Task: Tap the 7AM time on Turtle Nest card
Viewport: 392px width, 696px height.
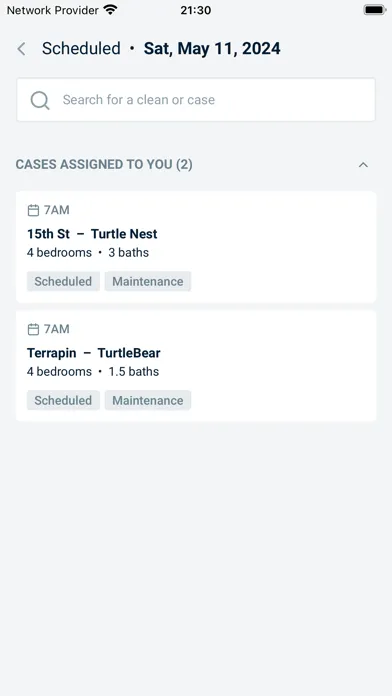Action: [x=56, y=210]
